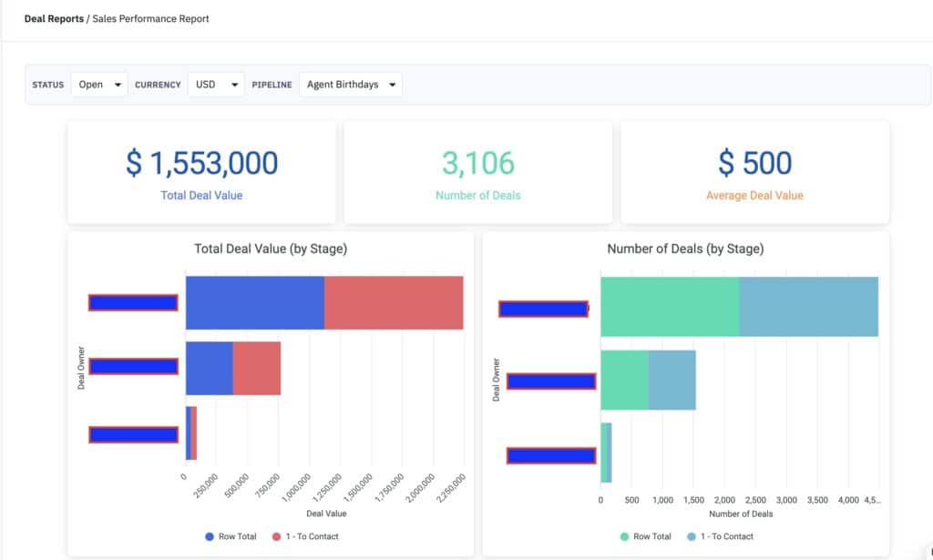
Task: Open the Currency dropdown showing USD
Action: point(215,85)
